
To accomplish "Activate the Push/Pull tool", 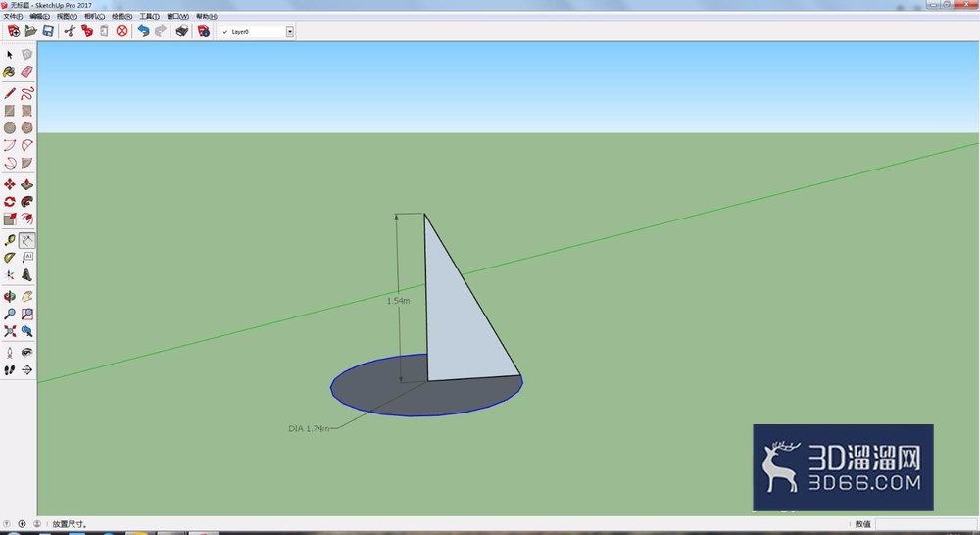I will (x=26, y=184).
